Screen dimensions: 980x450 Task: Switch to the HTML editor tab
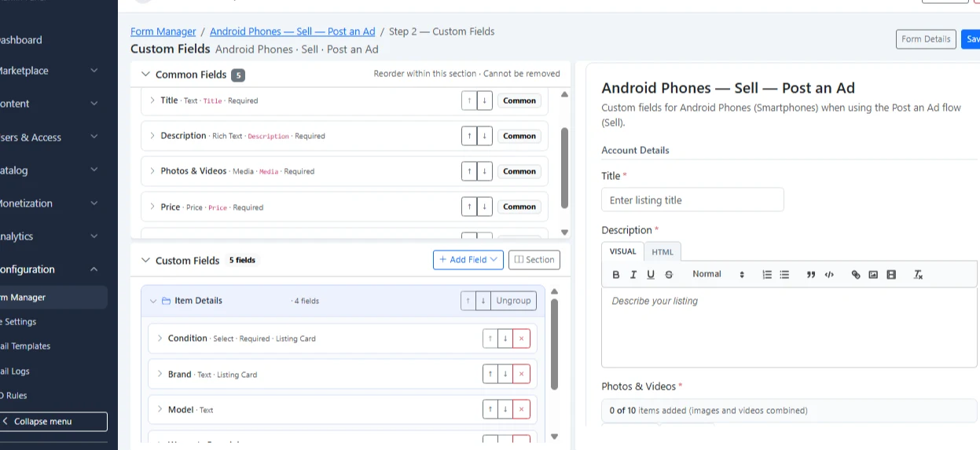click(x=663, y=252)
